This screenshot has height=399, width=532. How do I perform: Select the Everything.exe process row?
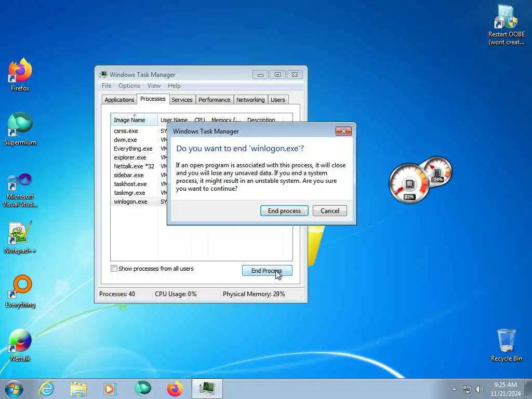click(139, 149)
